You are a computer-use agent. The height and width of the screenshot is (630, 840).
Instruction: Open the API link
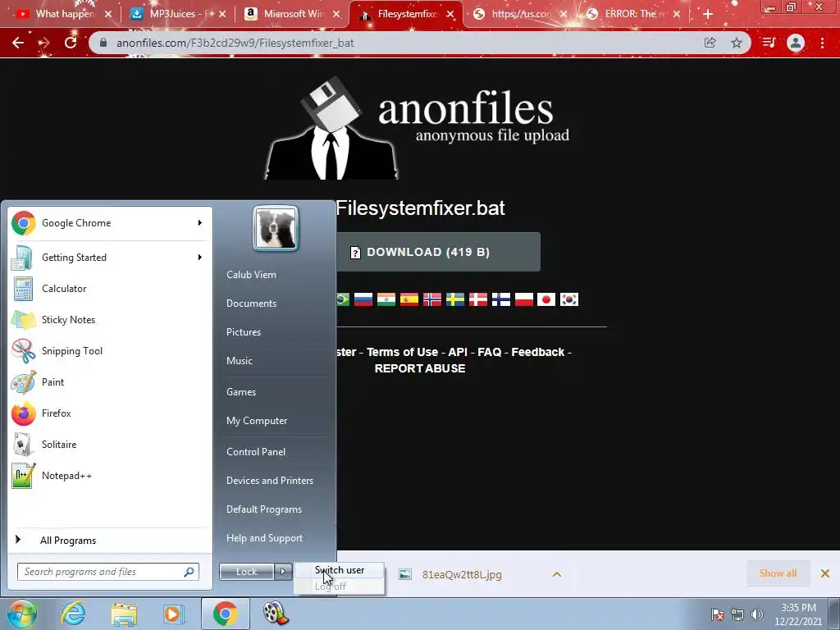[458, 352]
